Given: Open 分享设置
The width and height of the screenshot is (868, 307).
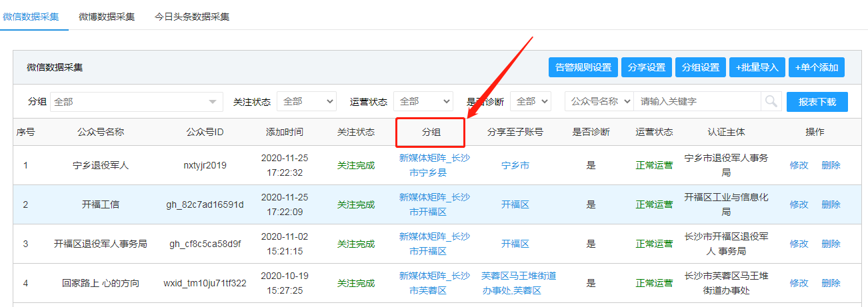Looking at the screenshot, I should pos(646,67).
